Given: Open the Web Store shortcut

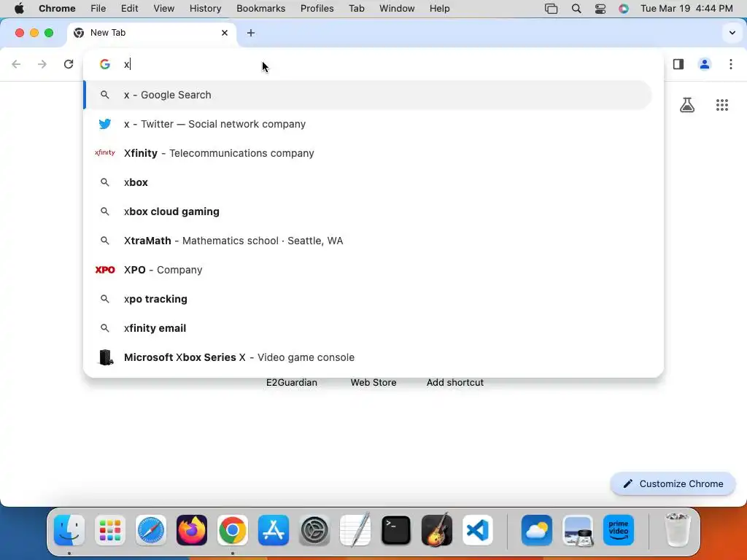Looking at the screenshot, I should (x=373, y=382).
